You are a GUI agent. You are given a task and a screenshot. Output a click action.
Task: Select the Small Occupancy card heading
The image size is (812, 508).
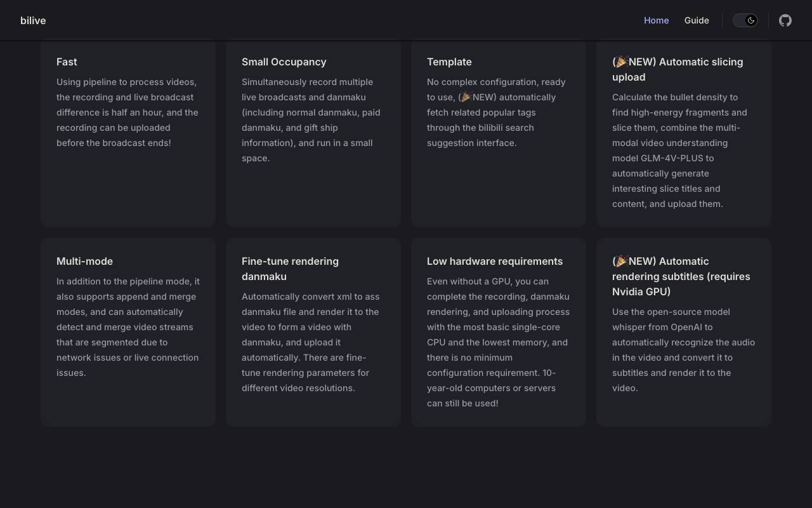click(284, 62)
